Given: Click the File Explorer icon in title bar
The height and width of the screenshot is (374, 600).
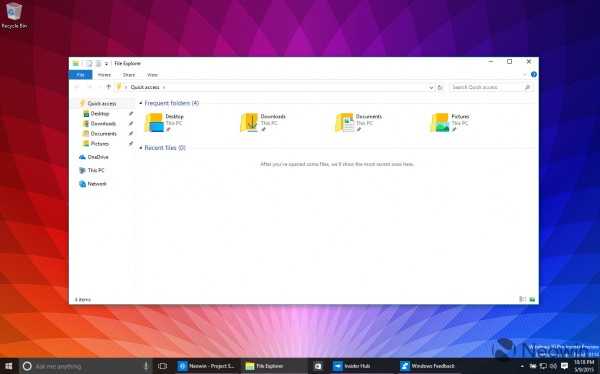Looking at the screenshot, I should [x=76, y=64].
